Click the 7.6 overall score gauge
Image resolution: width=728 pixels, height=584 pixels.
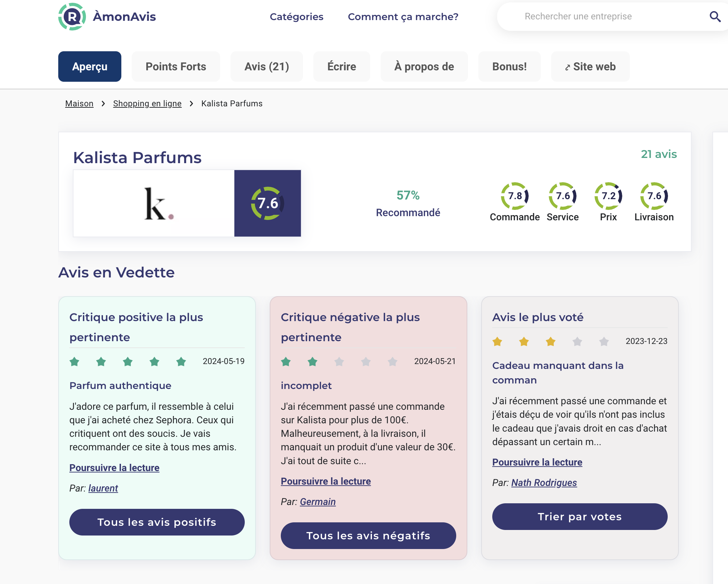pos(268,203)
